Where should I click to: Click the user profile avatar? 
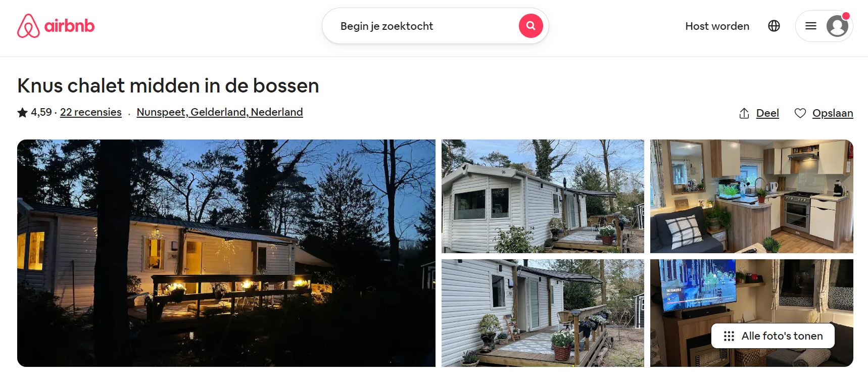point(837,26)
